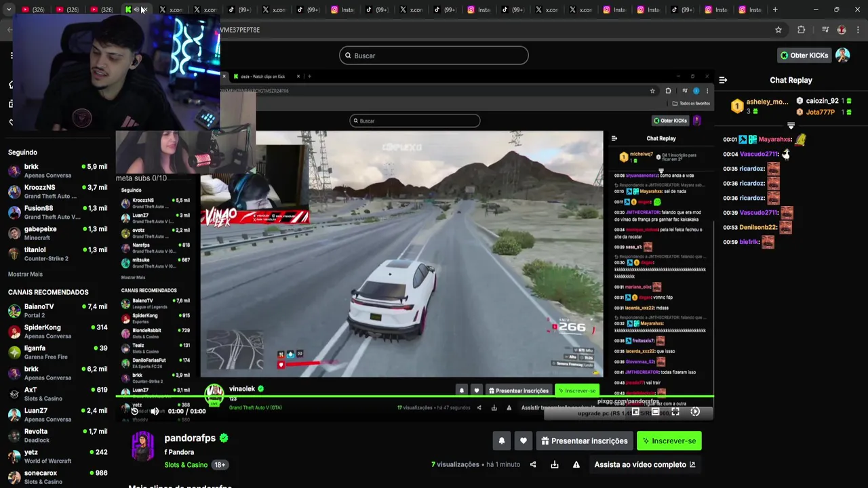Open the Chrome profile avatar
Screen dimensions: 868x488
842,30
